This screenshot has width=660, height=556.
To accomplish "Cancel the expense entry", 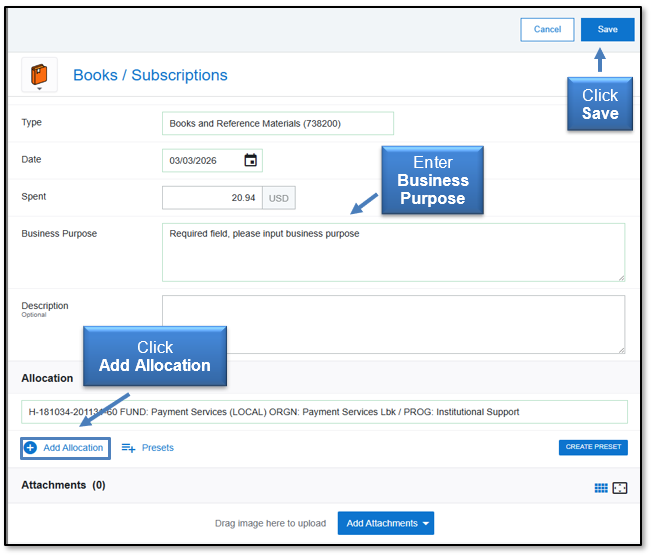I will point(547,30).
